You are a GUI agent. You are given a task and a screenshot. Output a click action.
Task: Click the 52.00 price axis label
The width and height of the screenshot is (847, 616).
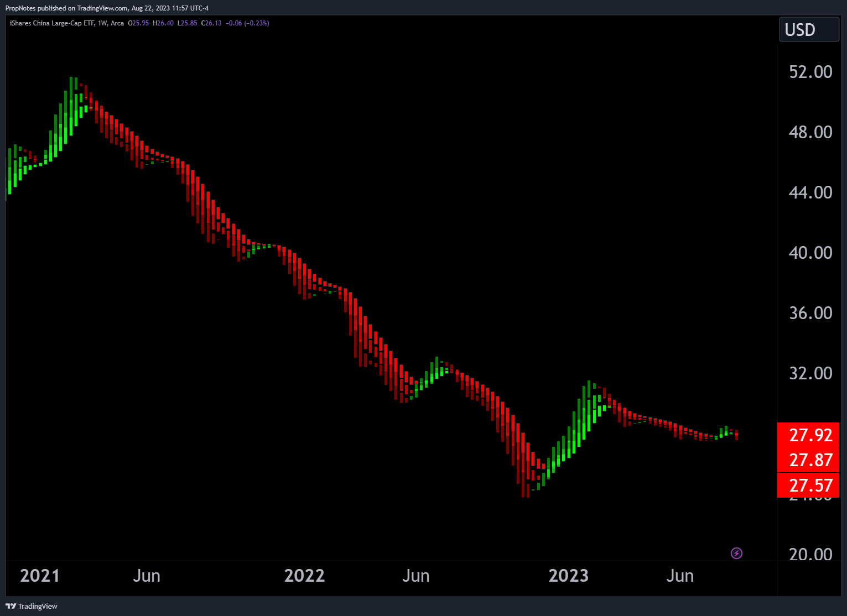pyautogui.click(x=810, y=72)
